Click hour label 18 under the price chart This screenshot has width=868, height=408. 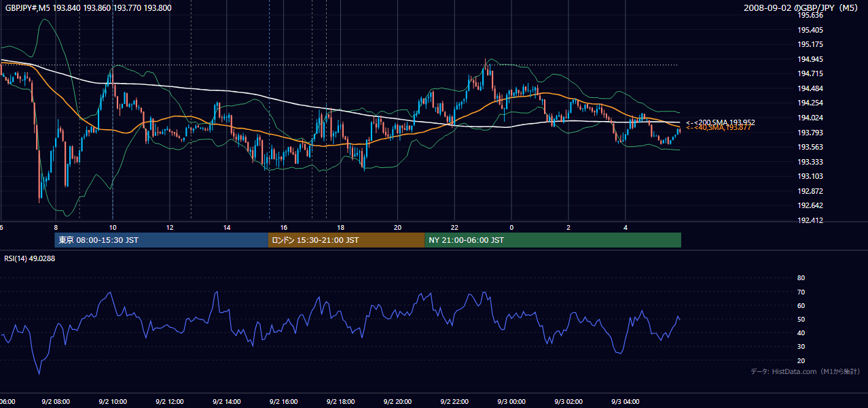[x=341, y=227]
